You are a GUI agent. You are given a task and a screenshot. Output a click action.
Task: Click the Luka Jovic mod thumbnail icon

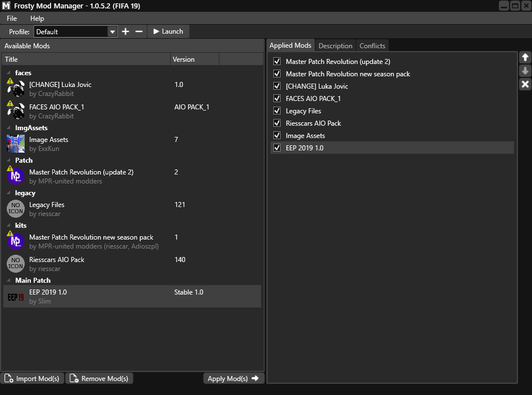tap(16, 89)
